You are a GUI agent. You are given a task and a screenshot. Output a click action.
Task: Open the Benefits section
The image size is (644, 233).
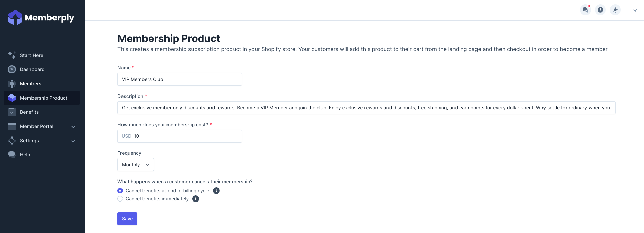(x=29, y=112)
